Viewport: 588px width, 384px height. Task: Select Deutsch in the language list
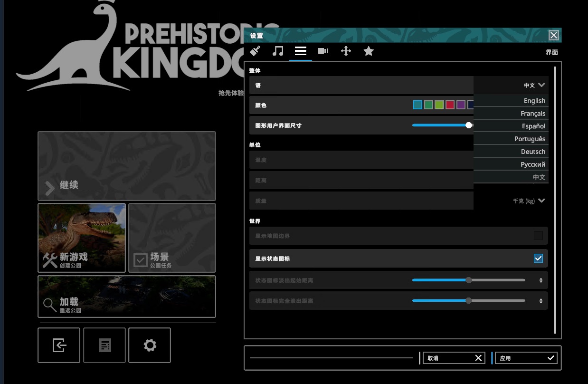(x=533, y=152)
